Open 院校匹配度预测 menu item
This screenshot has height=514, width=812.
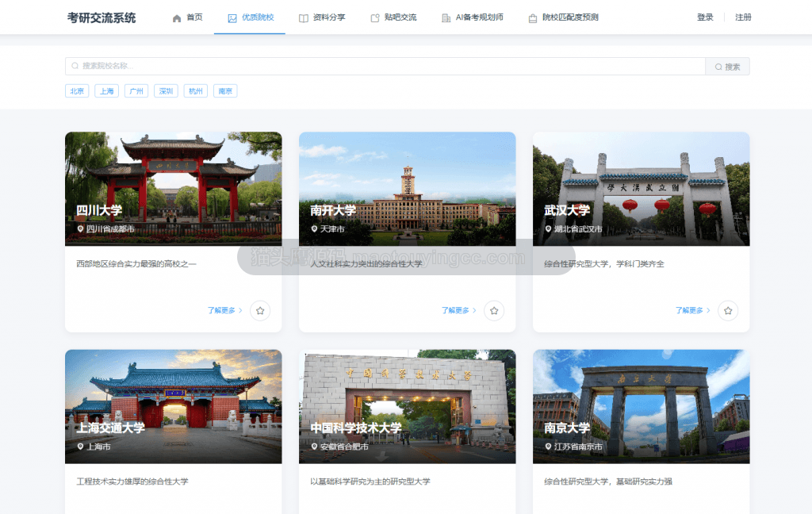(563, 17)
